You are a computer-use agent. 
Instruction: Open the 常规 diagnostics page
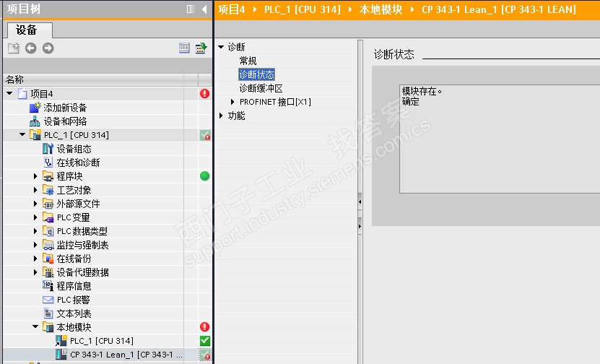(x=248, y=61)
